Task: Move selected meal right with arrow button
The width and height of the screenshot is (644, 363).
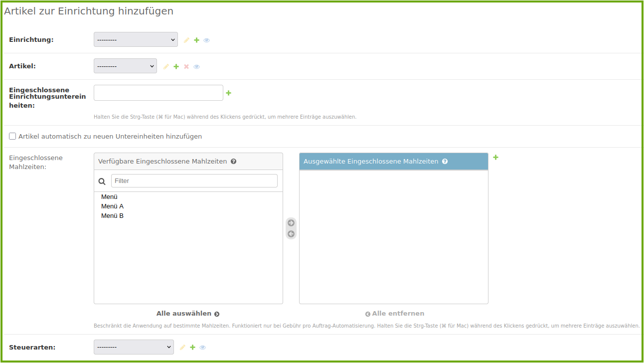Action: click(x=291, y=223)
